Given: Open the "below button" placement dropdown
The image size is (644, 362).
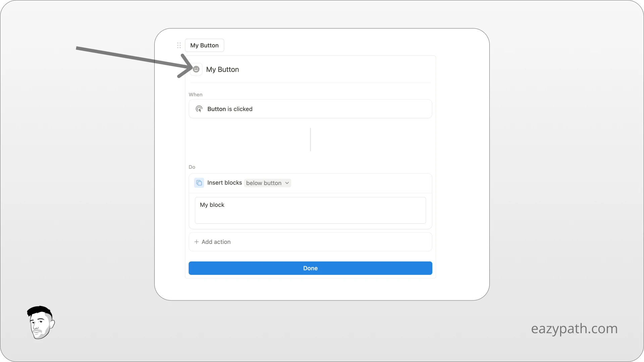Looking at the screenshot, I should 267,183.
